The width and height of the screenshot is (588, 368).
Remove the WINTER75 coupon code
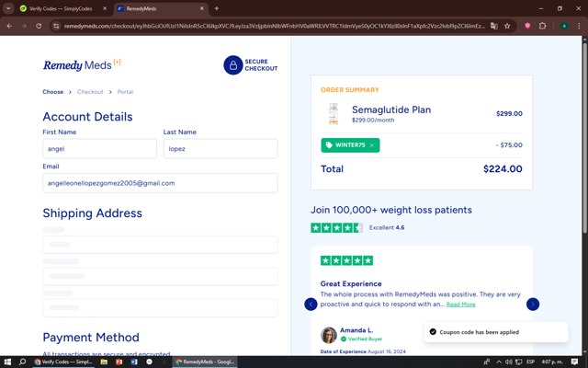pyautogui.click(x=371, y=145)
